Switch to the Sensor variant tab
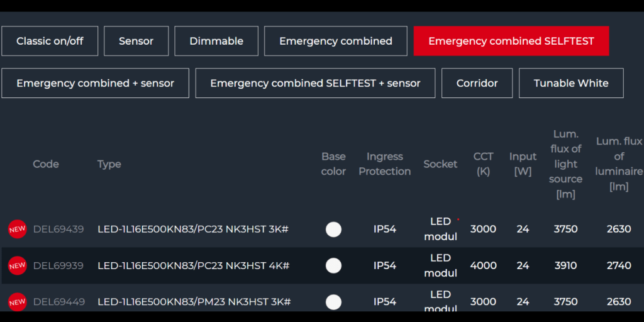This screenshot has width=644, height=322. [x=136, y=41]
